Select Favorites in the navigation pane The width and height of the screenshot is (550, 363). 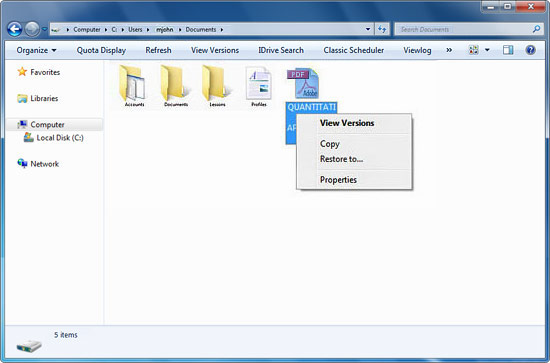coord(39,72)
